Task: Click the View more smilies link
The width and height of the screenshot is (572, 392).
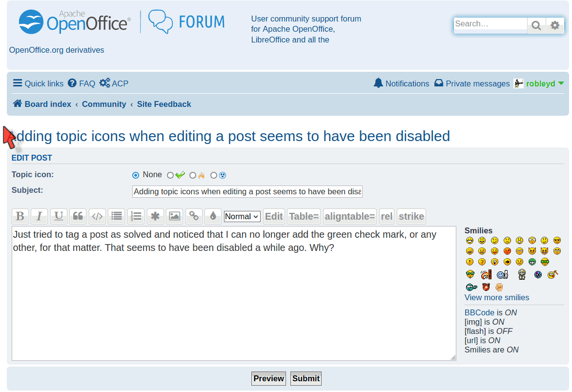Action: (x=496, y=297)
